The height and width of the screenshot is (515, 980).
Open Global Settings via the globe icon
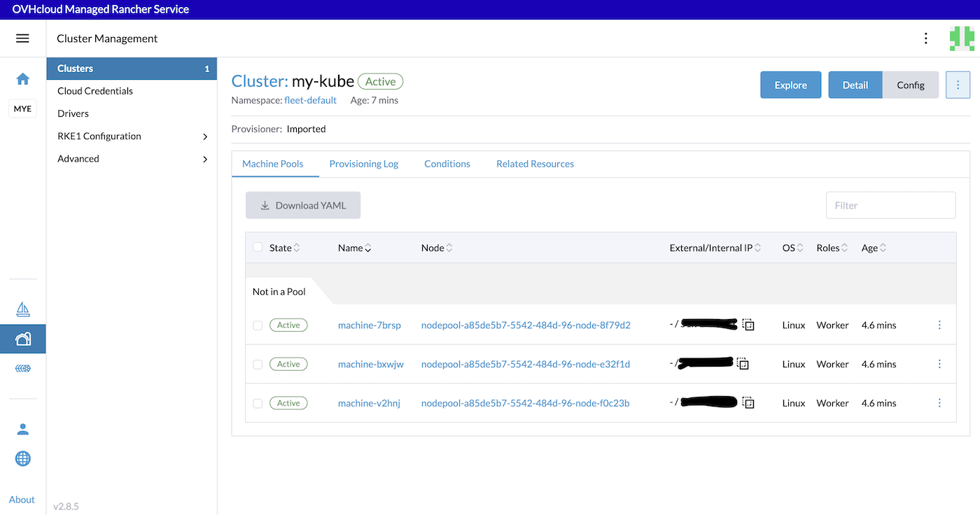click(23, 458)
